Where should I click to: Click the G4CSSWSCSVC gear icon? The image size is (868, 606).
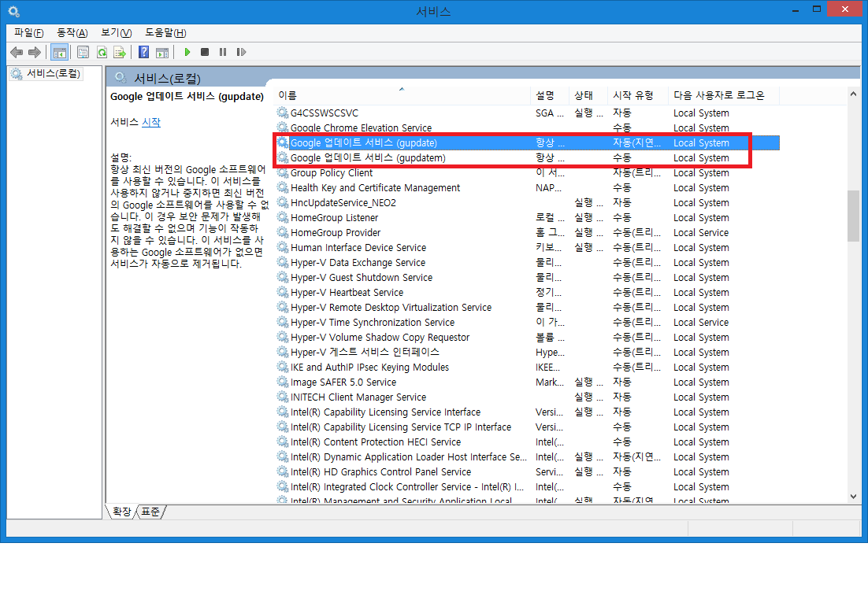pyautogui.click(x=282, y=113)
